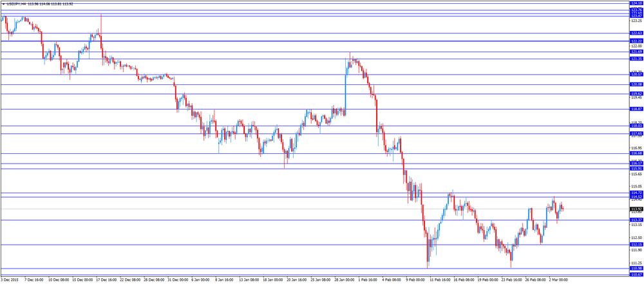Click the 17 Dec 16:00 time label
The width and height of the screenshot is (644, 284).
[x=105, y=280]
